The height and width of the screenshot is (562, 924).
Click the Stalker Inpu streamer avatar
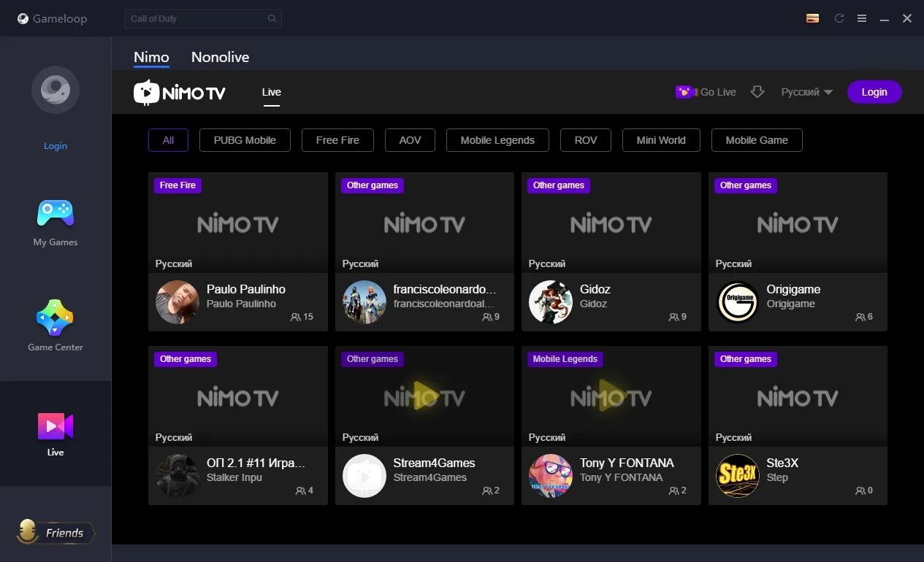[x=177, y=476]
